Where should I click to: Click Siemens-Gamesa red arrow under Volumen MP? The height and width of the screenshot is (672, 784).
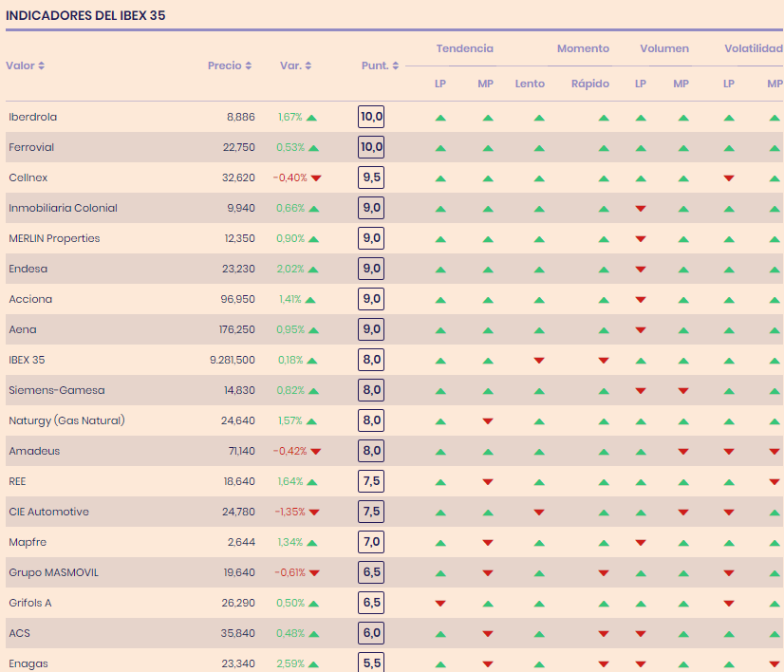tap(683, 391)
